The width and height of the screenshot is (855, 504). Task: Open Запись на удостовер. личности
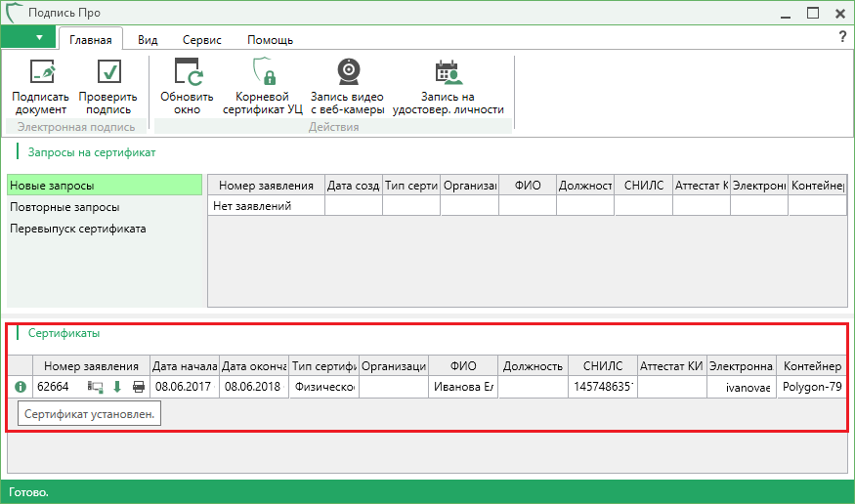point(448,73)
